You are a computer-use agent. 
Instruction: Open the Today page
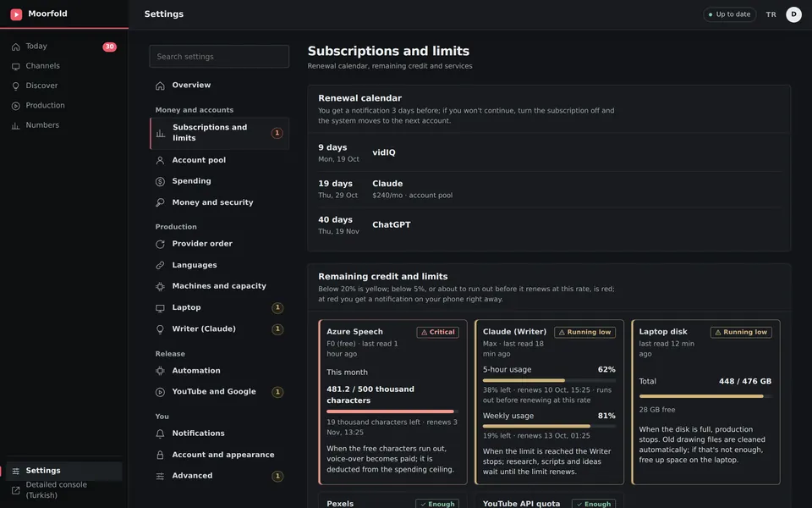(64, 46)
